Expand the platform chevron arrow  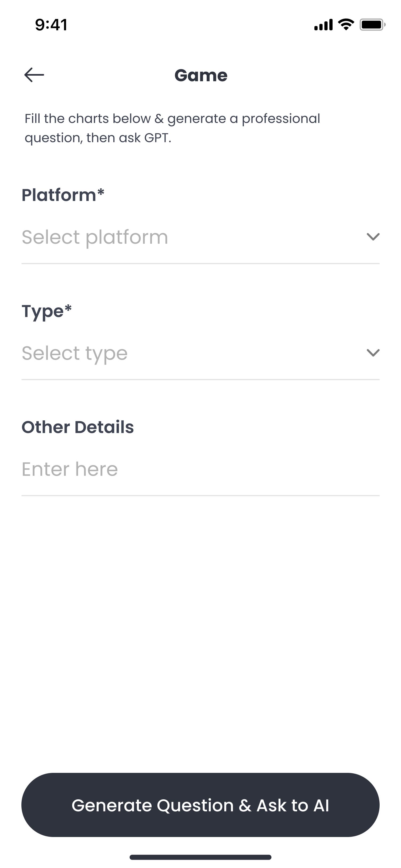point(373,237)
